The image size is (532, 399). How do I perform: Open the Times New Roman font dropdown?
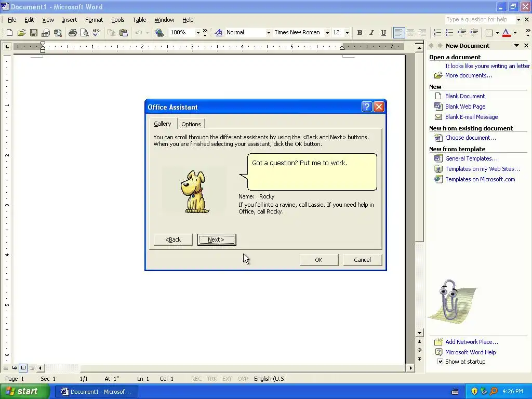click(x=327, y=33)
